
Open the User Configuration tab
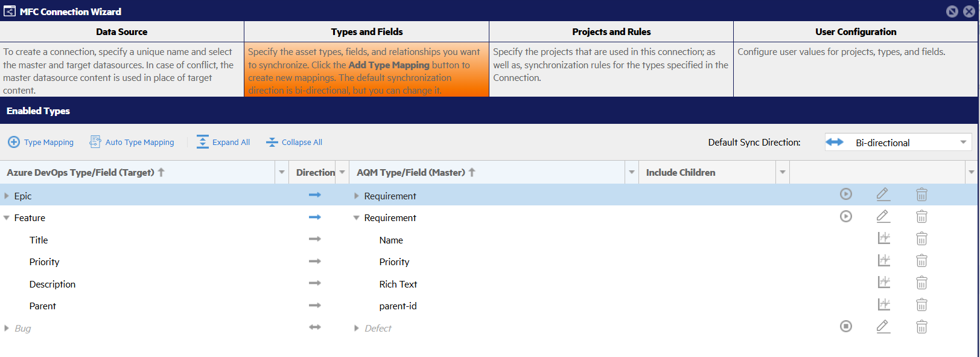click(855, 32)
